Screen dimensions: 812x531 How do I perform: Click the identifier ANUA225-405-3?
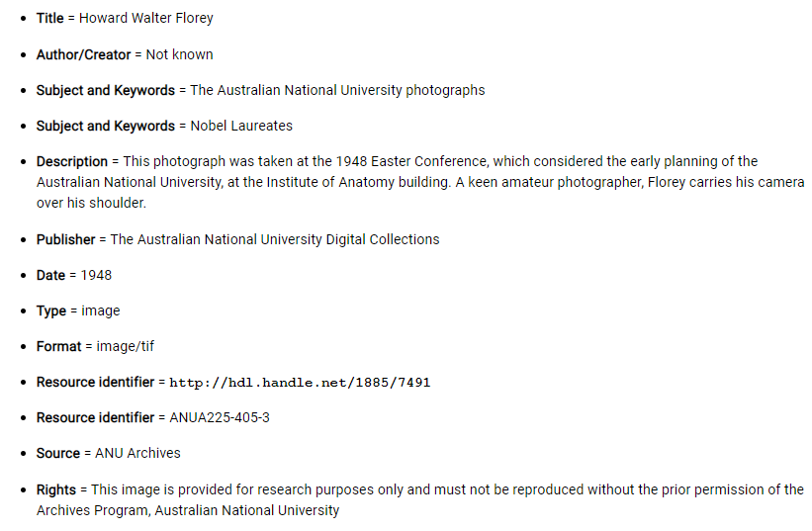220,417
